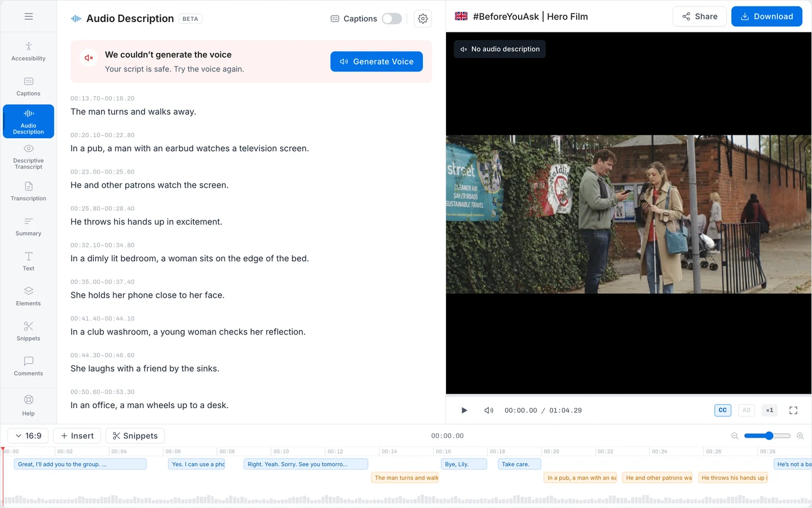812x508 pixels.
Task: Select 'The man turns and walks away.' line
Action: coord(133,111)
